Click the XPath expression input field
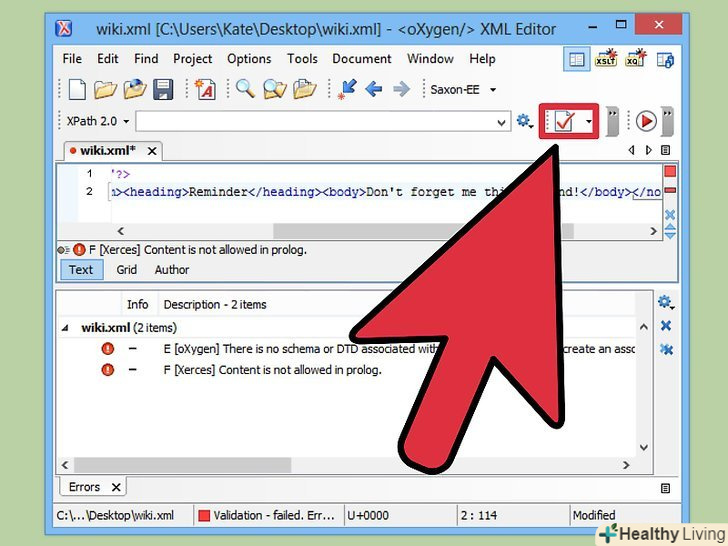This screenshot has height=546, width=728. pos(316,122)
